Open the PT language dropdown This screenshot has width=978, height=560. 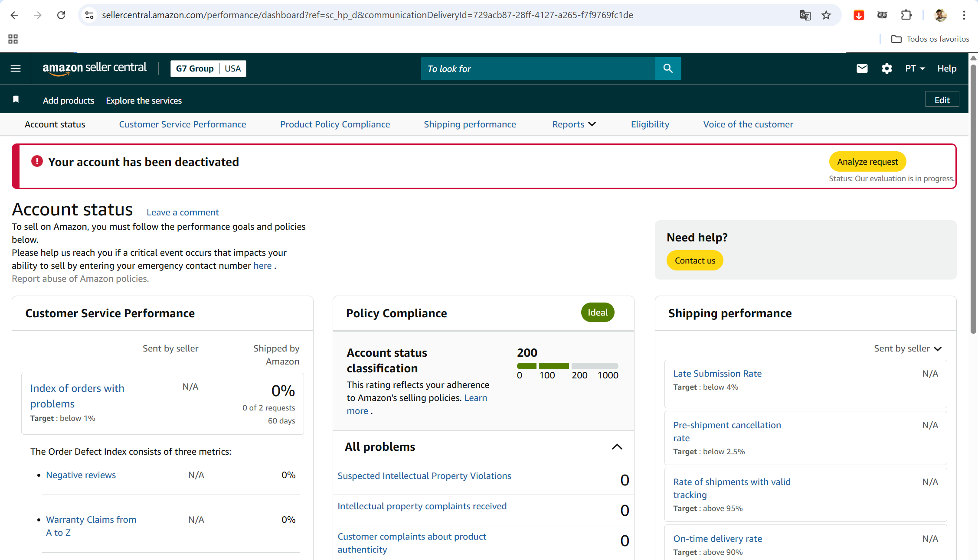click(915, 68)
